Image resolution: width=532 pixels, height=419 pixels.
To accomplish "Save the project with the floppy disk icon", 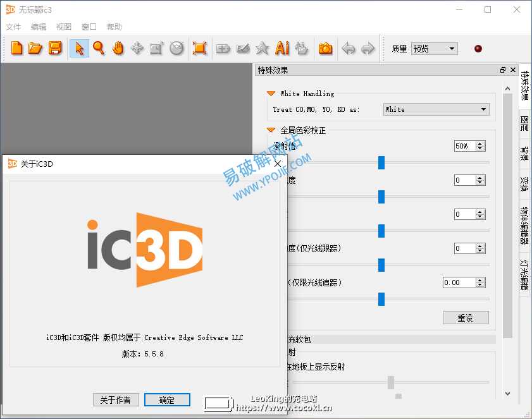I will (55, 48).
